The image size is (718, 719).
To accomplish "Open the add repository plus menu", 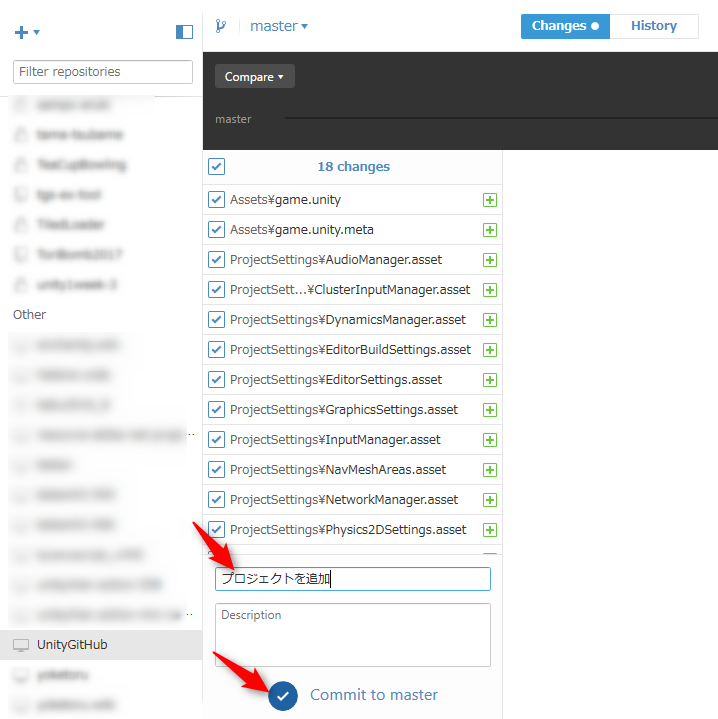I will [27, 32].
